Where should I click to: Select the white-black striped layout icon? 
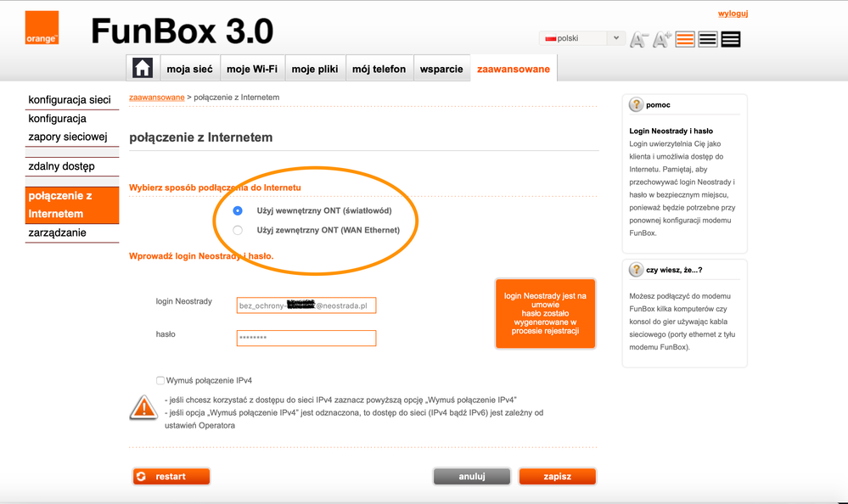(x=707, y=40)
